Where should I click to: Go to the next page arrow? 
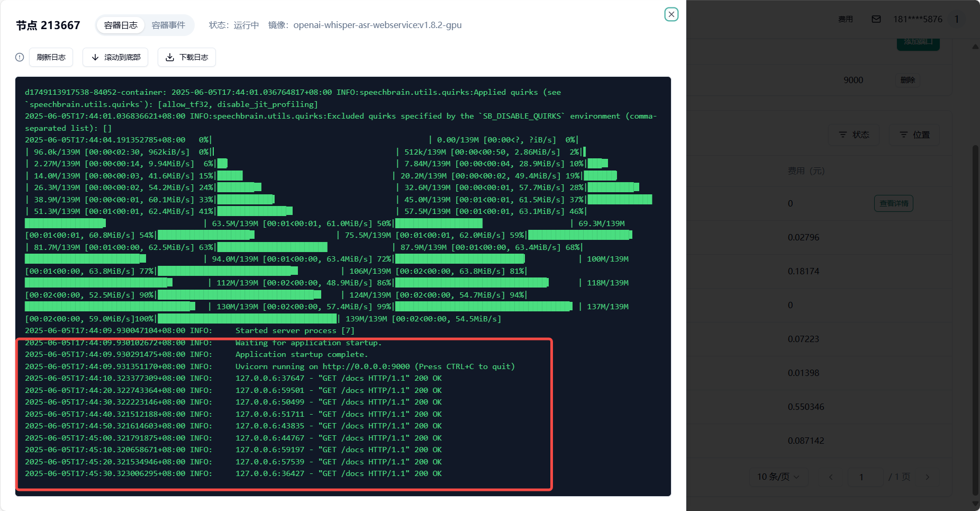(x=927, y=477)
